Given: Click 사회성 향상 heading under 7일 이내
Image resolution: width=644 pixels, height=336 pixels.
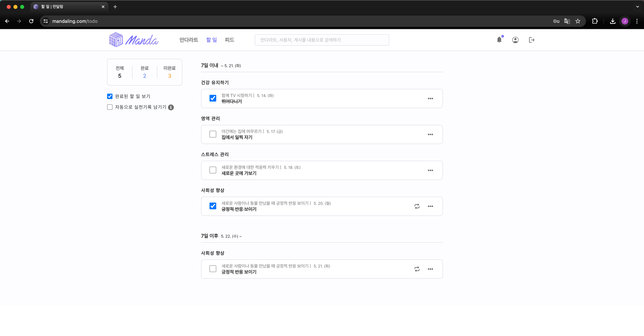Looking at the screenshot, I should (213, 190).
